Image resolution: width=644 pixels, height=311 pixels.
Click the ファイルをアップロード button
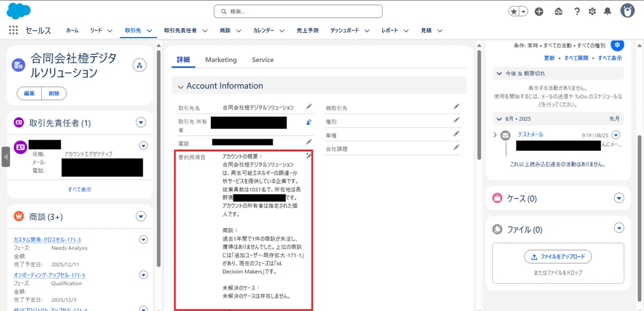point(558,257)
